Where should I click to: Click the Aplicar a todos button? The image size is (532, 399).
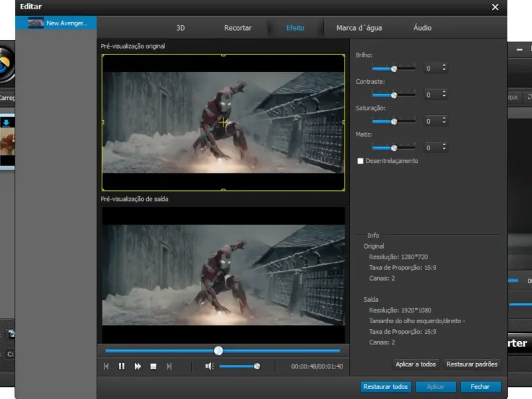[416, 364]
